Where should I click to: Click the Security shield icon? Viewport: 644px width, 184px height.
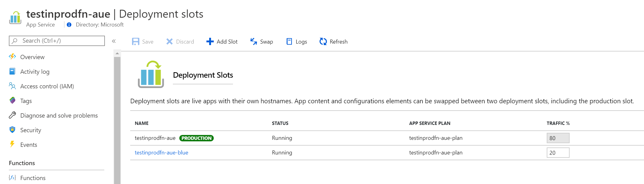point(12,130)
